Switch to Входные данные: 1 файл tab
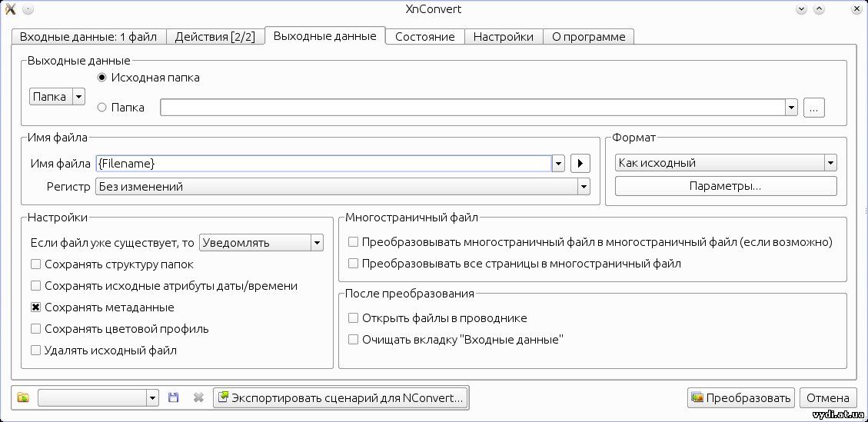 (x=88, y=37)
